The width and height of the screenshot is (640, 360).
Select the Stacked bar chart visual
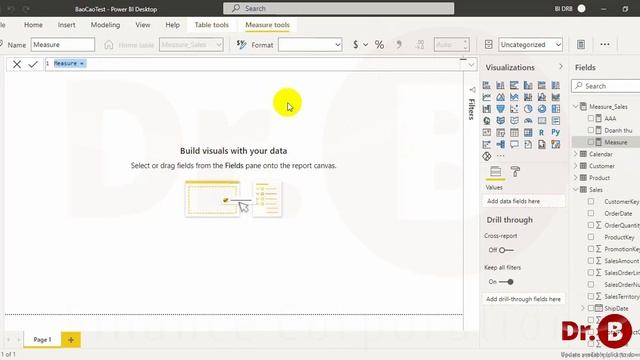(487, 85)
